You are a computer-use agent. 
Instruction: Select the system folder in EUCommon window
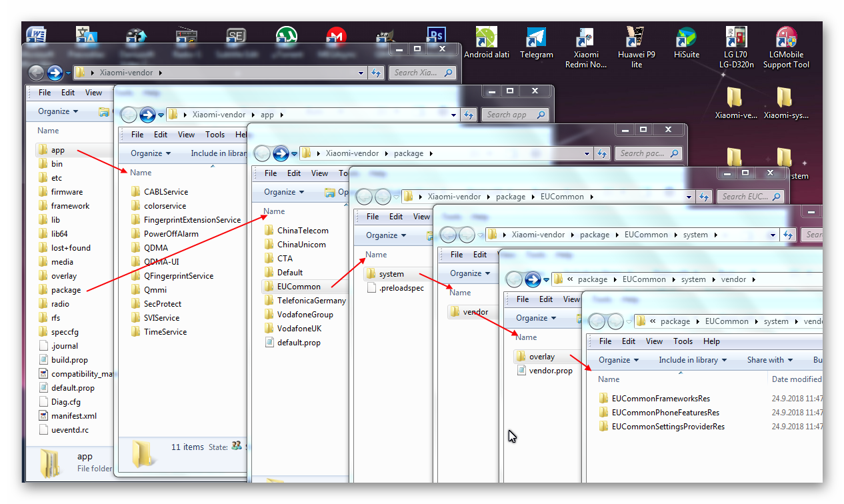(x=385, y=274)
